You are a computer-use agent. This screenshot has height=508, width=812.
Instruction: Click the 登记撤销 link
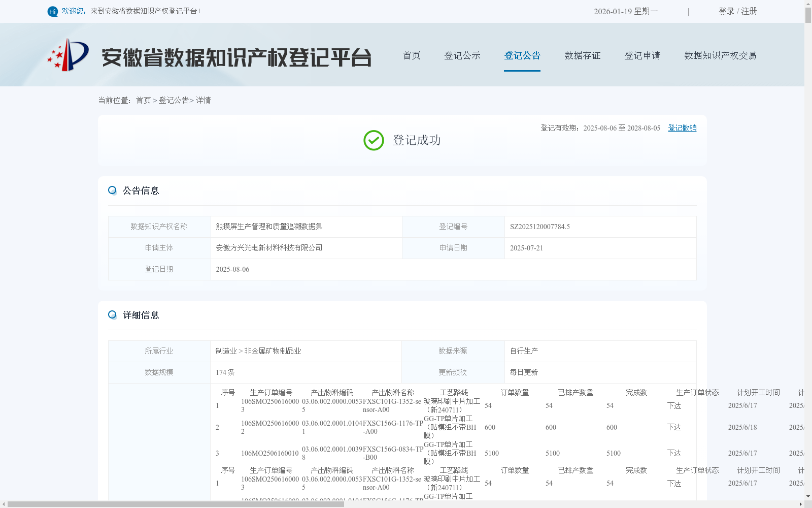point(682,128)
